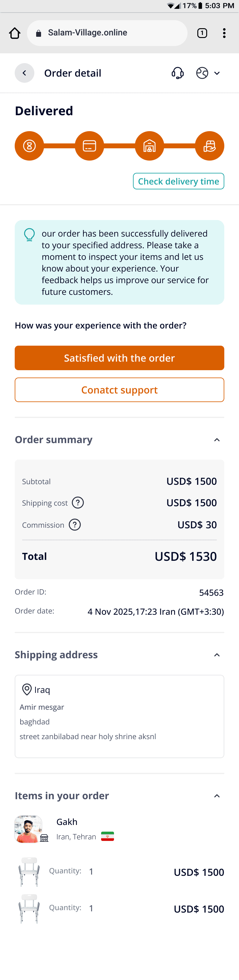The image size is (239, 980).
Task: Open the language dropdown chevron
Action: point(217,73)
